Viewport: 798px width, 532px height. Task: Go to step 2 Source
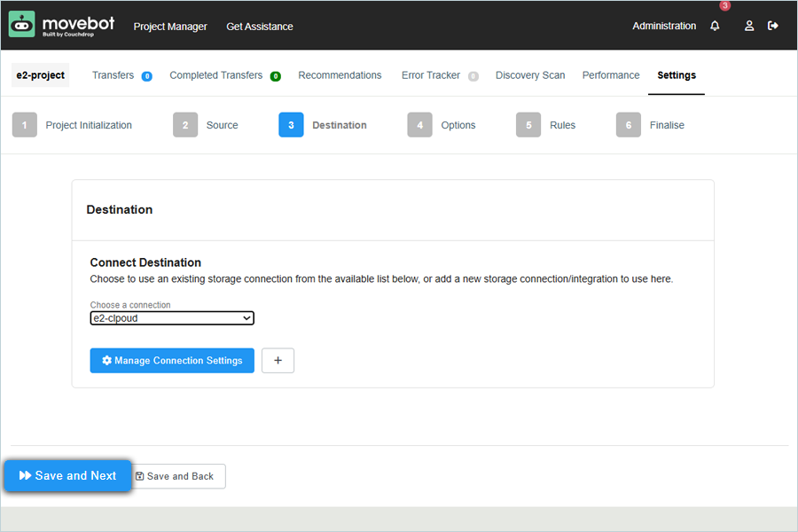click(206, 125)
